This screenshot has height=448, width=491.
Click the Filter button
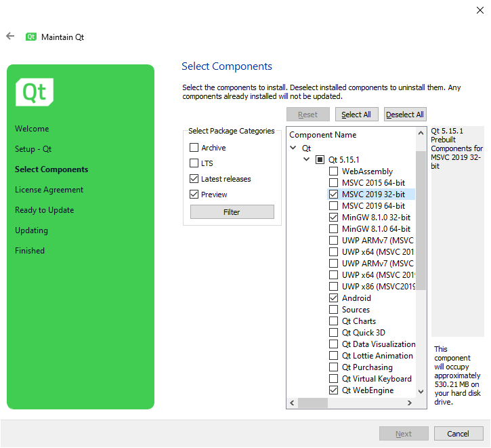click(232, 212)
